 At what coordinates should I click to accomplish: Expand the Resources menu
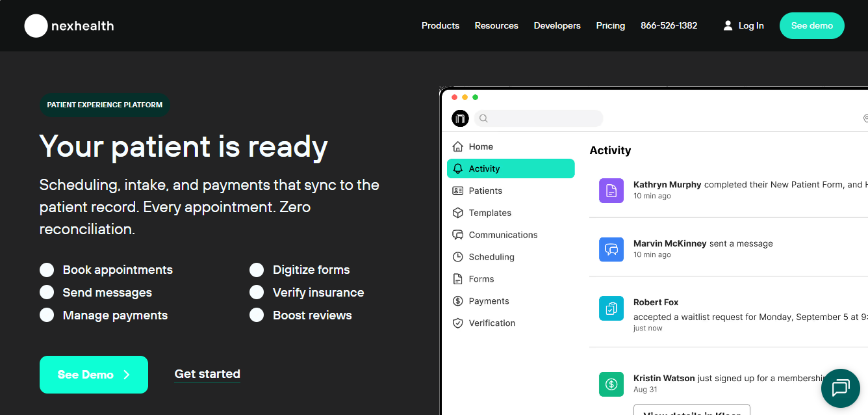(496, 25)
